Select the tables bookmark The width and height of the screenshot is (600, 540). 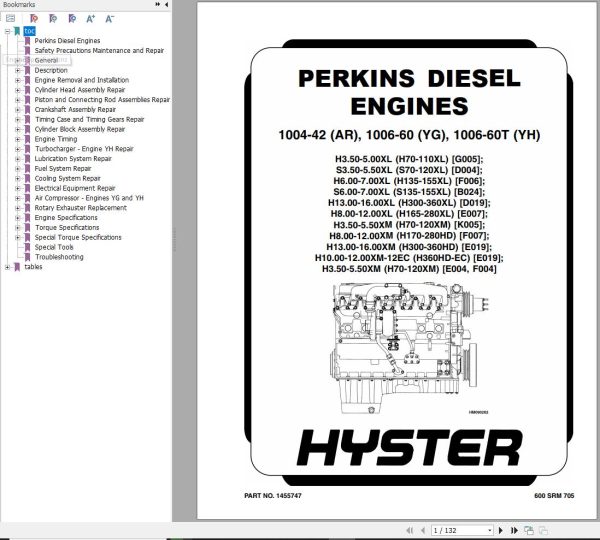(33, 267)
